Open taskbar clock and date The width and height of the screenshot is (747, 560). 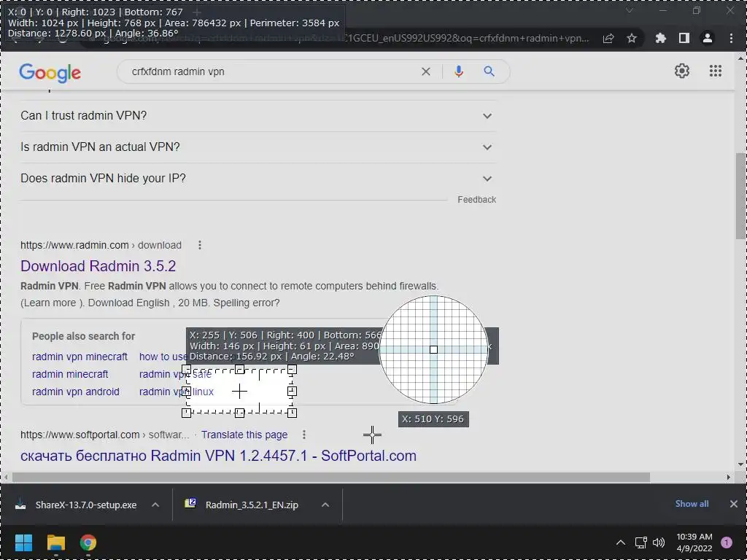click(x=694, y=542)
